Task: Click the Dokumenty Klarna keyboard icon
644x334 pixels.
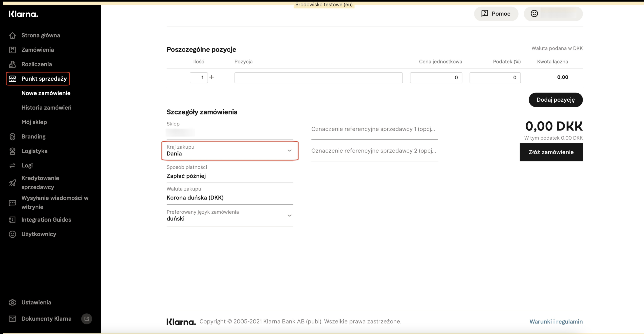Action: 12,319
